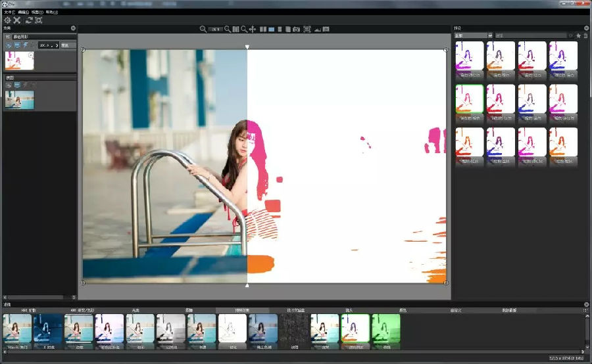This screenshot has height=364, width=592.
Task: Click the settings gear icon in top toolbar
Action: click(x=7, y=20)
